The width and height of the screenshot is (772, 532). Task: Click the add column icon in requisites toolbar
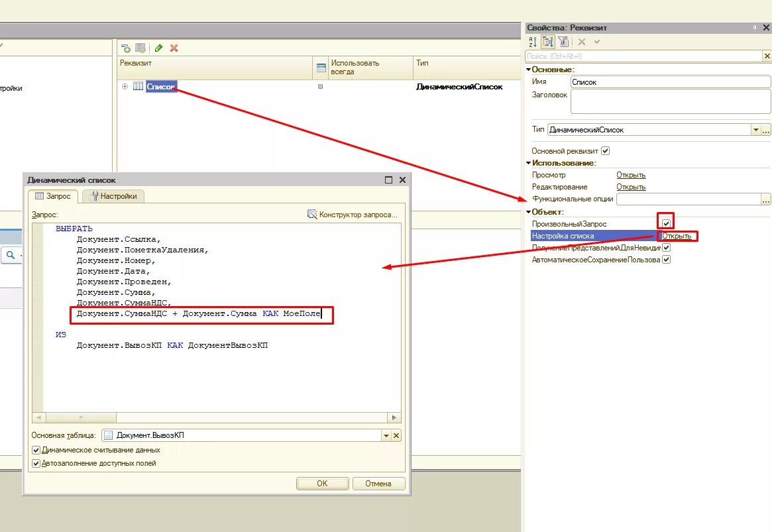click(x=140, y=48)
